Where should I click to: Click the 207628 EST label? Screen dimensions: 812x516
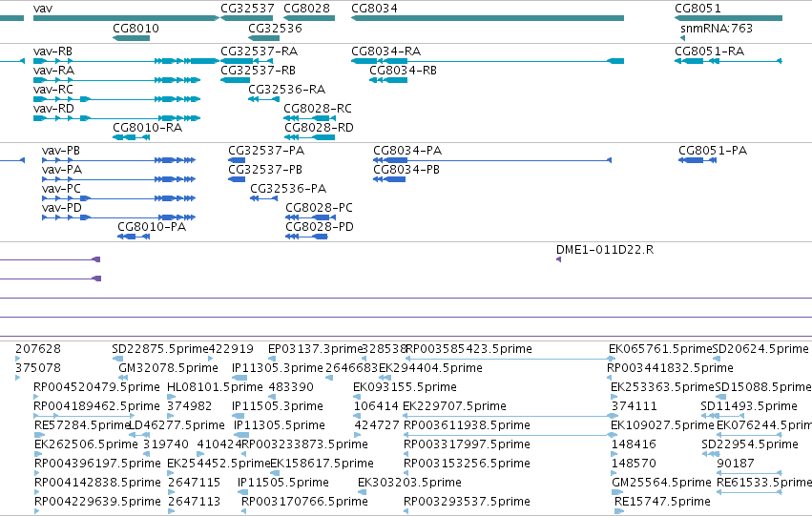[x=38, y=349]
